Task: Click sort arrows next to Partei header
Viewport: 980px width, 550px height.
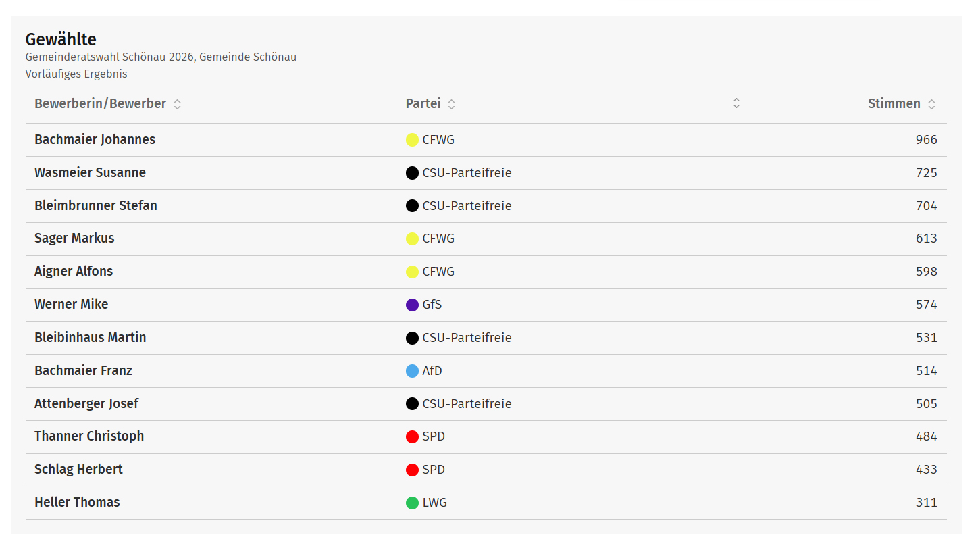Action: point(451,104)
